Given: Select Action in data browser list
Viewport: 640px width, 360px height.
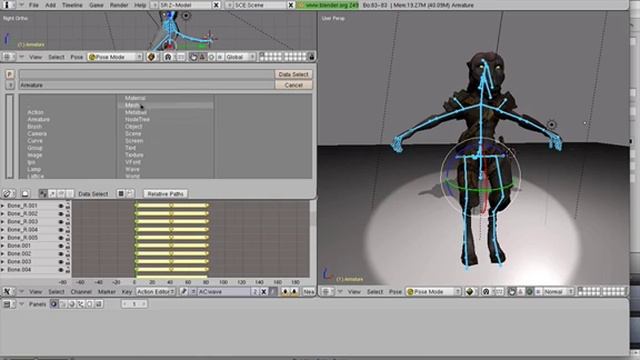Looking at the screenshot, I should (36, 112).
